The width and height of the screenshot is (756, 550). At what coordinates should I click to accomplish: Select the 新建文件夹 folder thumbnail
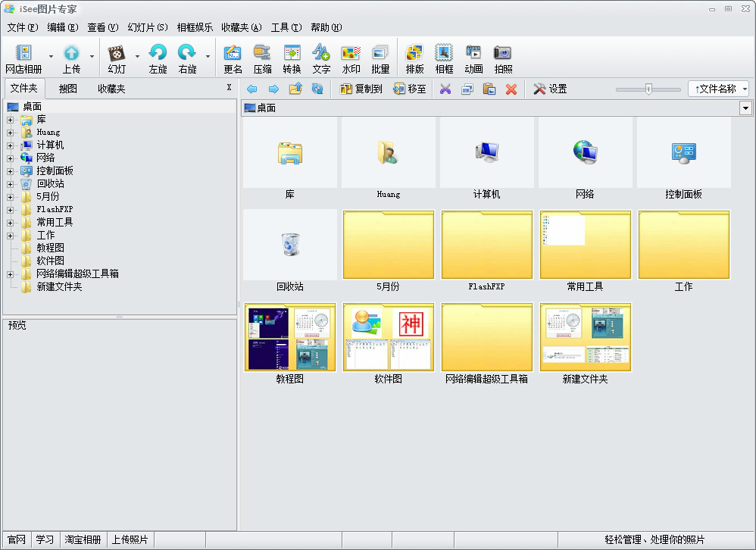(x=586, y=337)
